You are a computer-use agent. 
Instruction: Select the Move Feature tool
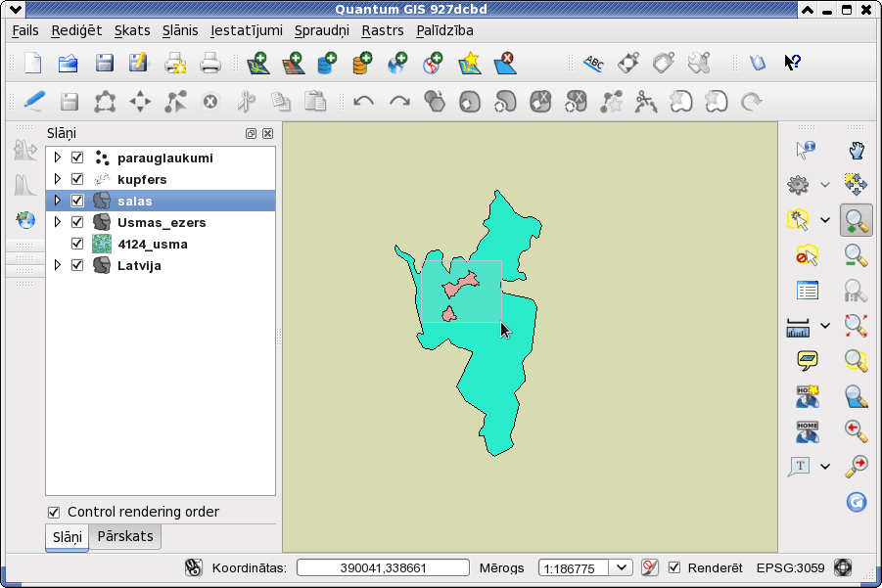tap(140, 102)
